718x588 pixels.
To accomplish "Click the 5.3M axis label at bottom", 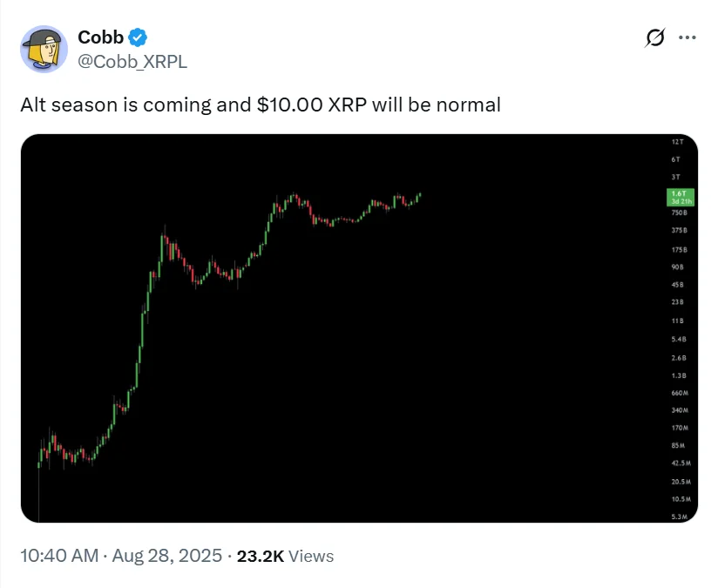I will click(x=680, y=517).
